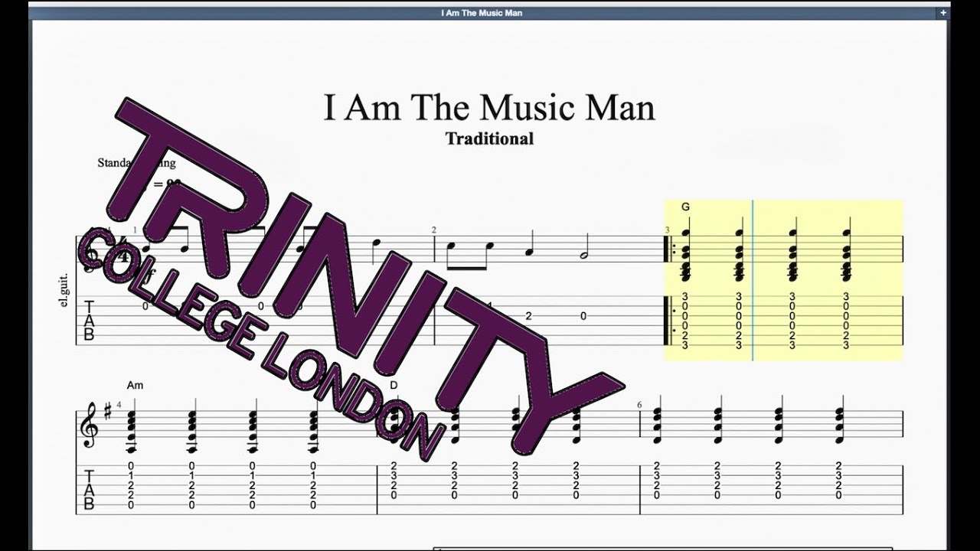This screenshot has width=980, height=551.
Task: Click the plus button to add a new tab
Action: [x=943, y=13]
